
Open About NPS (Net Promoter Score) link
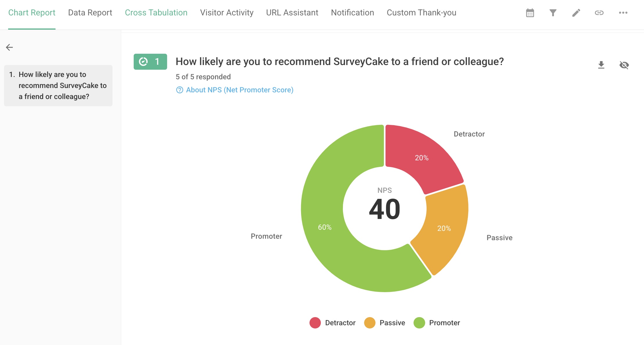coord(240,90)
